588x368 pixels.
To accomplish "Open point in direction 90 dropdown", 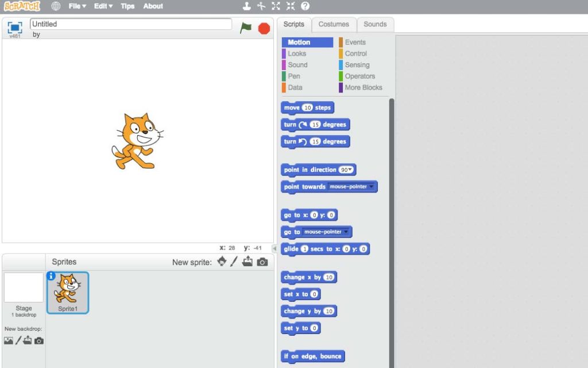I will pos(351,170).
